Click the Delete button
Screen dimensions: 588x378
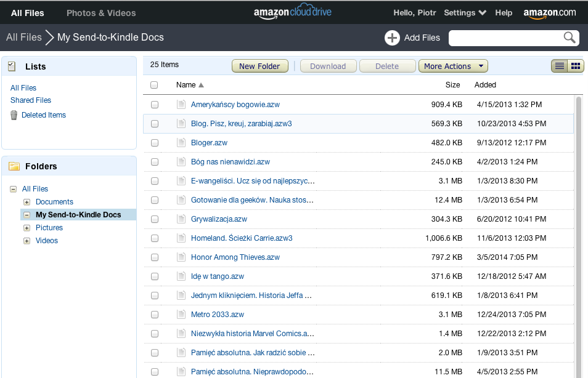point(387,66)
